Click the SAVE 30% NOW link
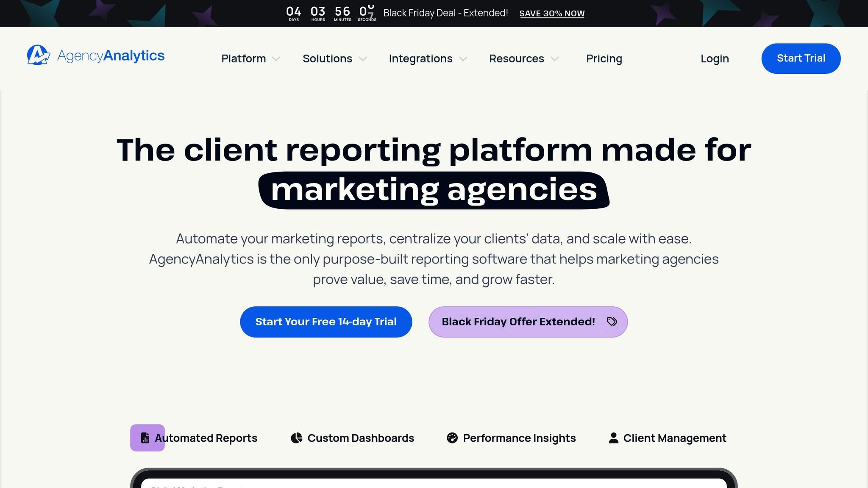Viewport: 868px width, 488px height. click(x=551, y=13)
